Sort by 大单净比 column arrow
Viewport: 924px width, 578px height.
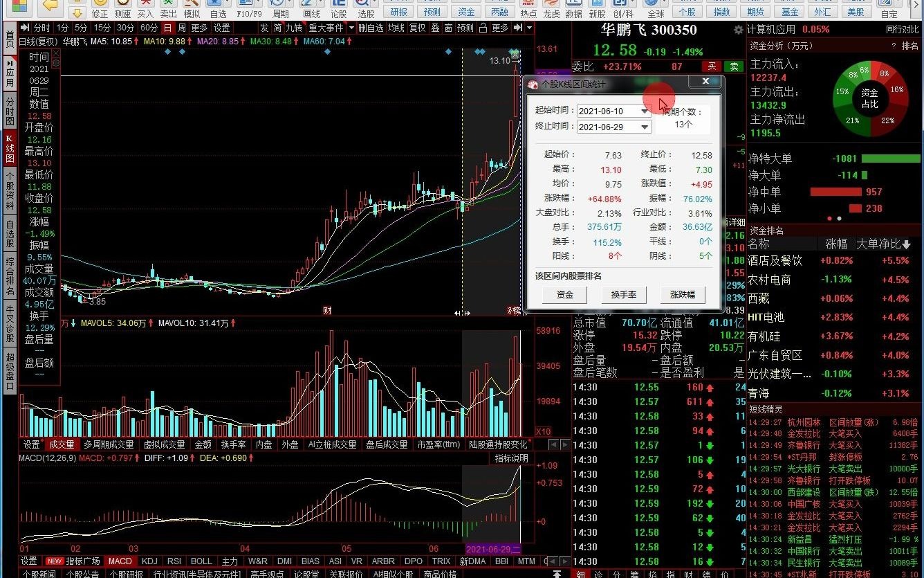click(906, 244)
